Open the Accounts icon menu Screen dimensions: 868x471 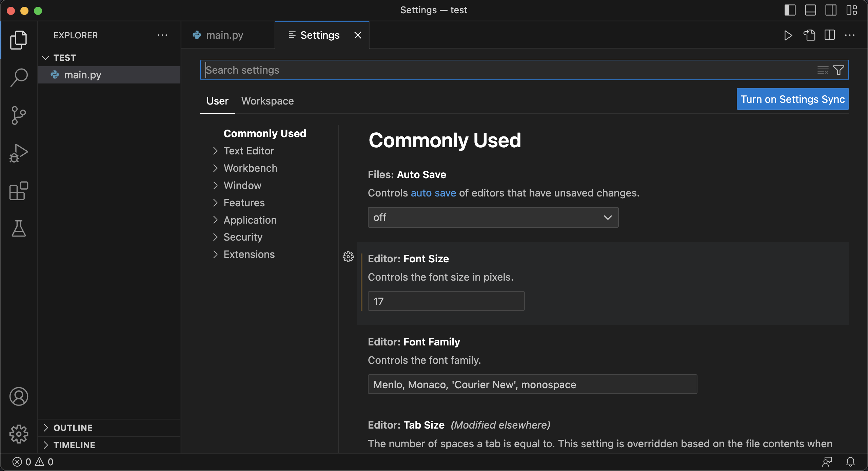coord(19,396)
